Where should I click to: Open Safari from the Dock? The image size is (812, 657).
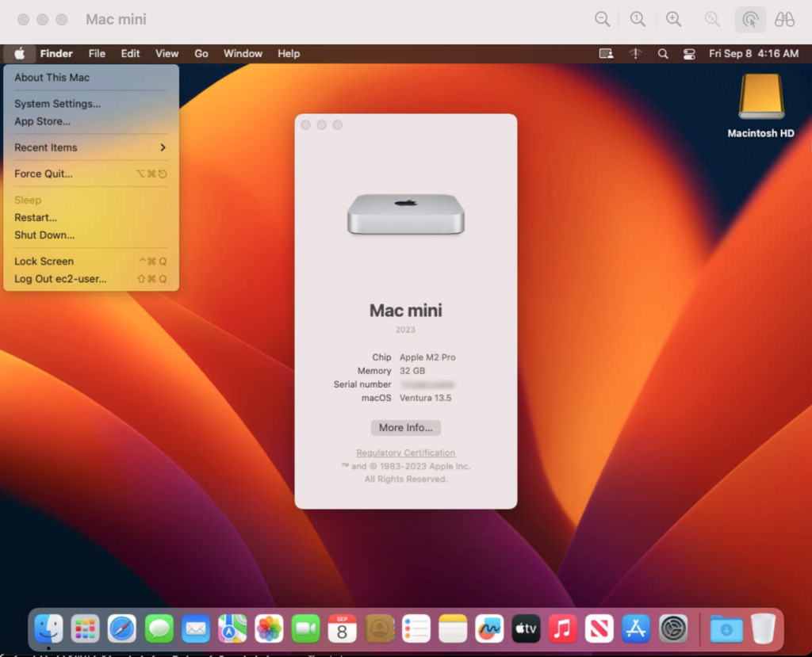122,628
